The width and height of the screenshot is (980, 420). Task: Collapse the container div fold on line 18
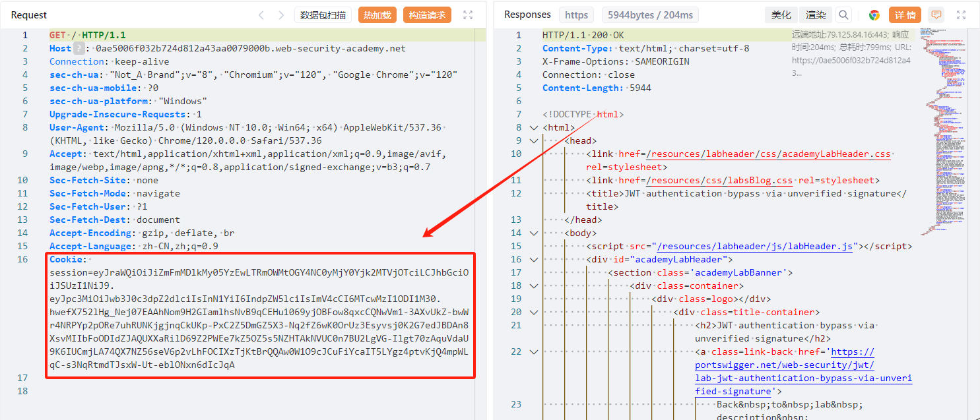[x=534, y=285]
